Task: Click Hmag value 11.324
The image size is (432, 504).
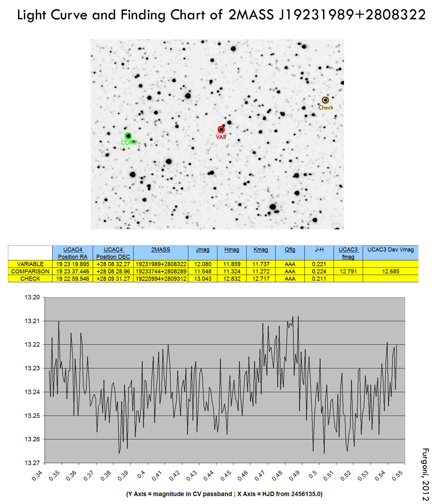Action: tap(232, 271)
